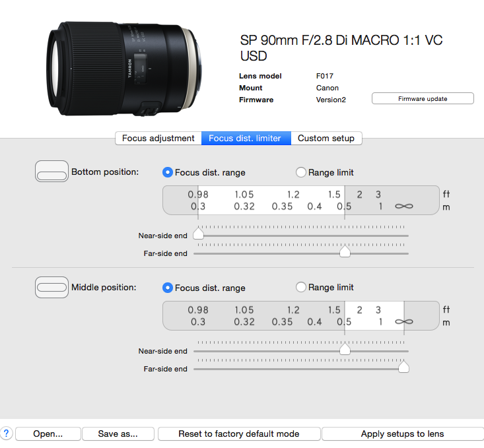Screen dimensions: 484x448
Task: Click Reset to factory default mode
Action: 239,433
